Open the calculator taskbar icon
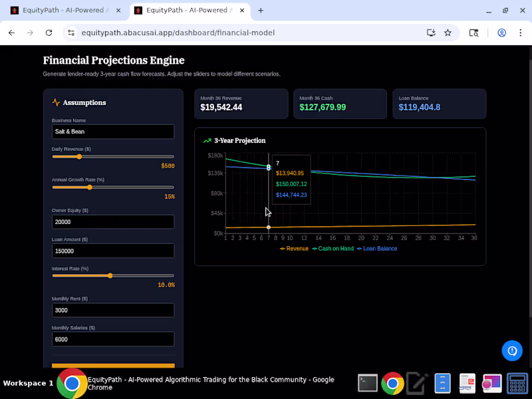Screen dimensions: 532x399 pos(517,384)
